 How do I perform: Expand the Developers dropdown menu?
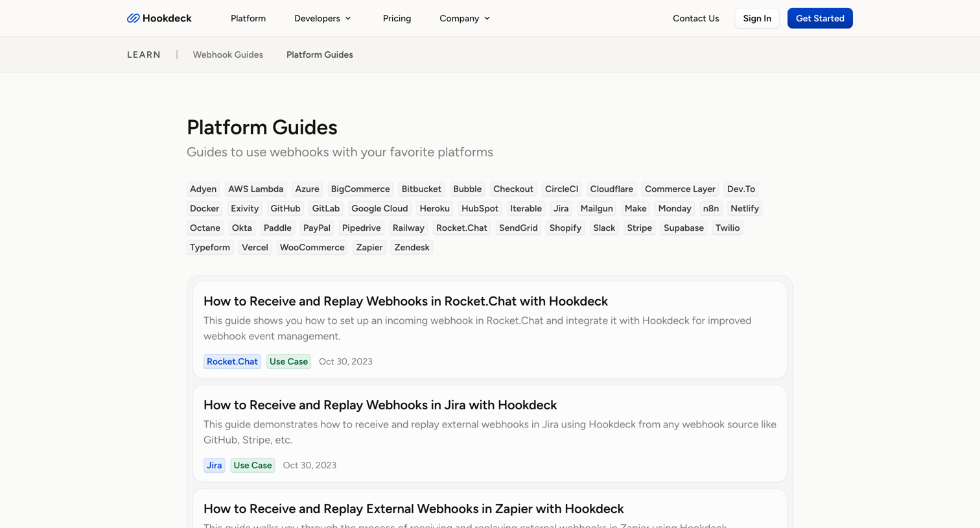[x=323, y=18]
